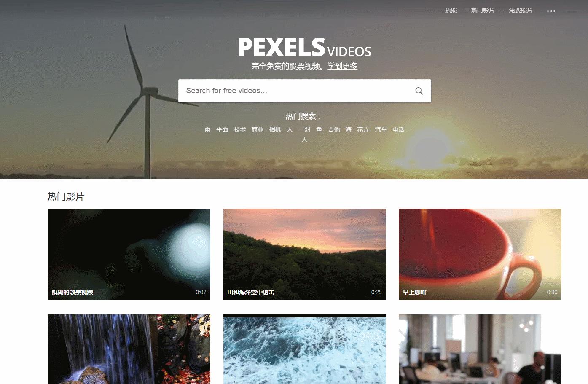Open the 模糊的散景视频 video thumbnail
Viewport: 588px width, 384px height.
[x=129, y=254]
